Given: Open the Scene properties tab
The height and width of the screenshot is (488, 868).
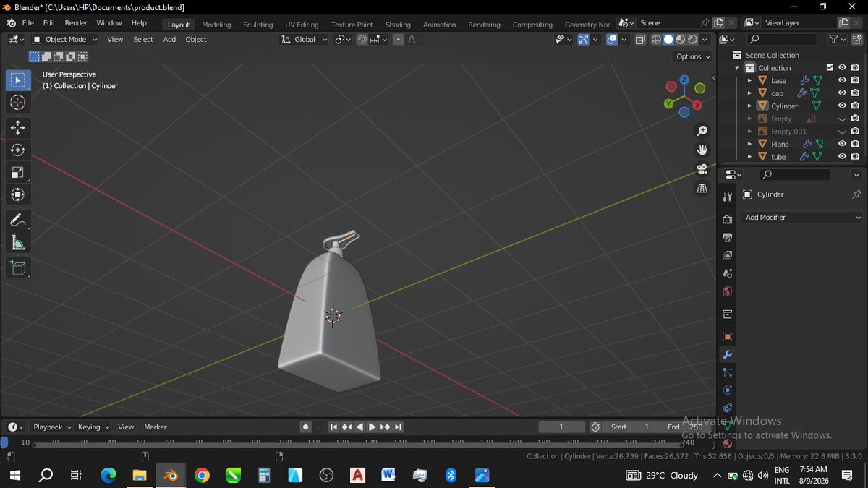Looking at the screenshot, I should 728,273.
